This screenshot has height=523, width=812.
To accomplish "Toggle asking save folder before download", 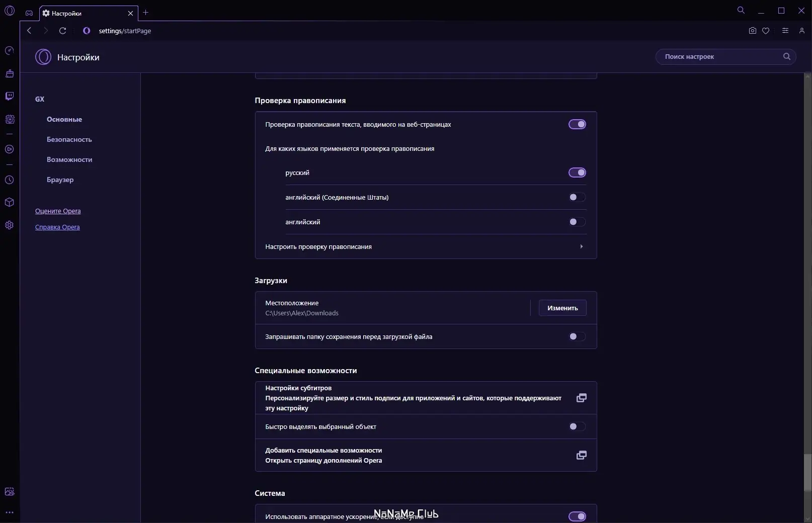I will pyautogui.click(x=577, y=336).
